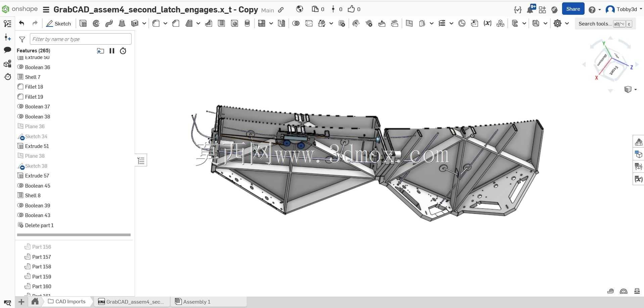Select the Mirror tool
Image resolution: width=644 pixels, height=308 pixels.
(x=281, y=23)
